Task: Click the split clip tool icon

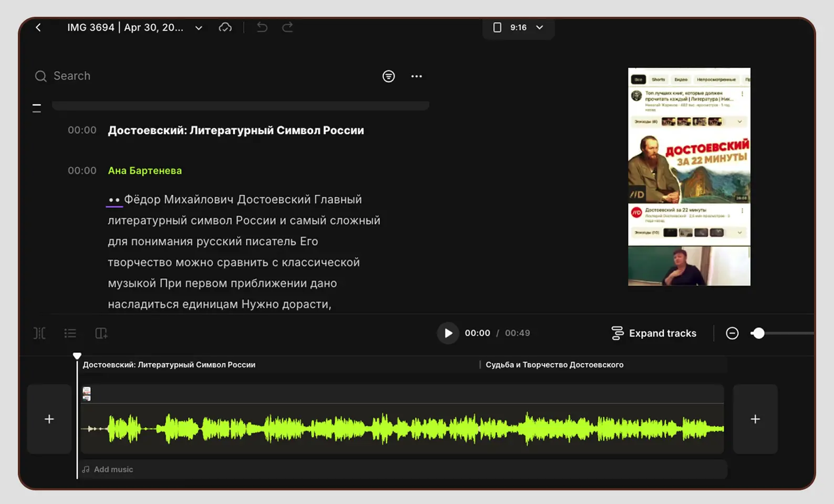Action: coord(39,333)
